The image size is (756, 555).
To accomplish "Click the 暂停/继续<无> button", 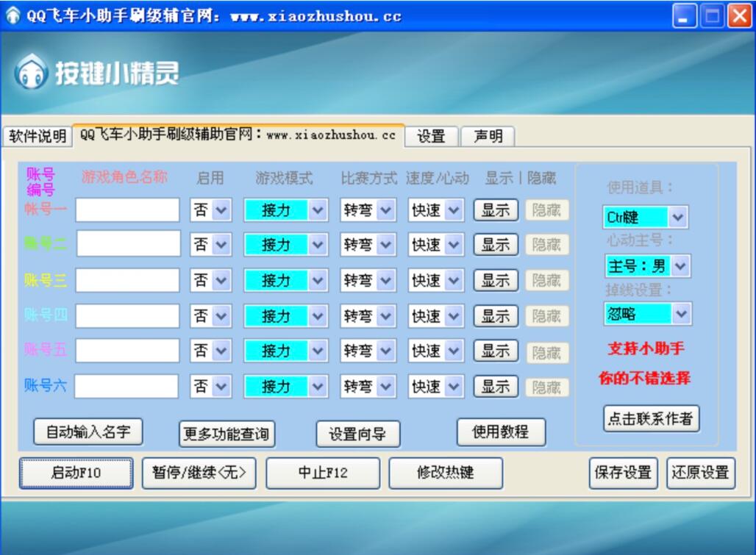I will (199, 473).
